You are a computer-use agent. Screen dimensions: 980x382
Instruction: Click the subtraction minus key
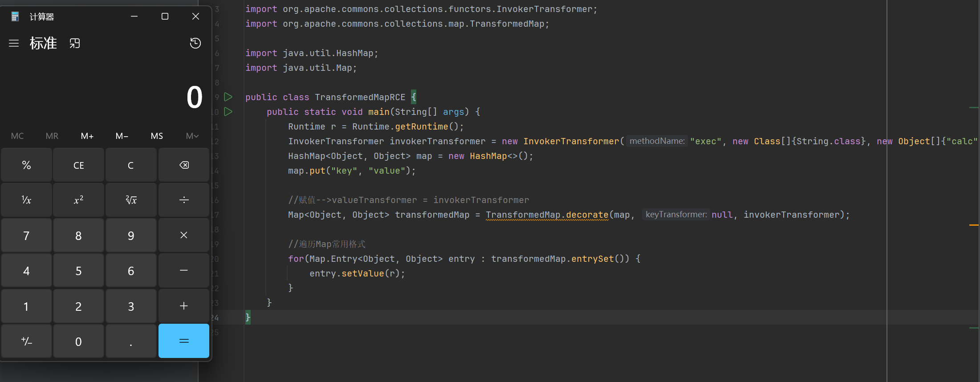pos(184,271)
